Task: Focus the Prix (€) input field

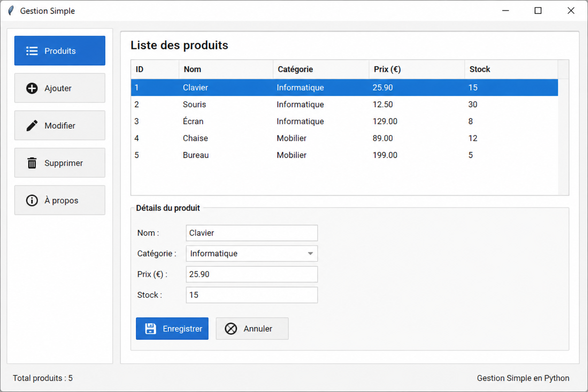Action: point(252,274)
